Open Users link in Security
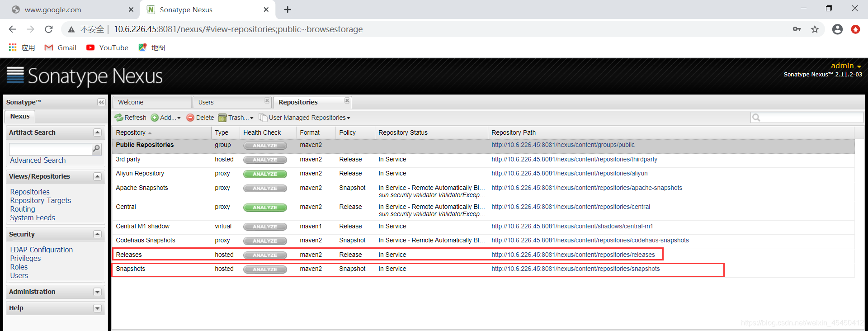The image size is (868, 331). 19,275
